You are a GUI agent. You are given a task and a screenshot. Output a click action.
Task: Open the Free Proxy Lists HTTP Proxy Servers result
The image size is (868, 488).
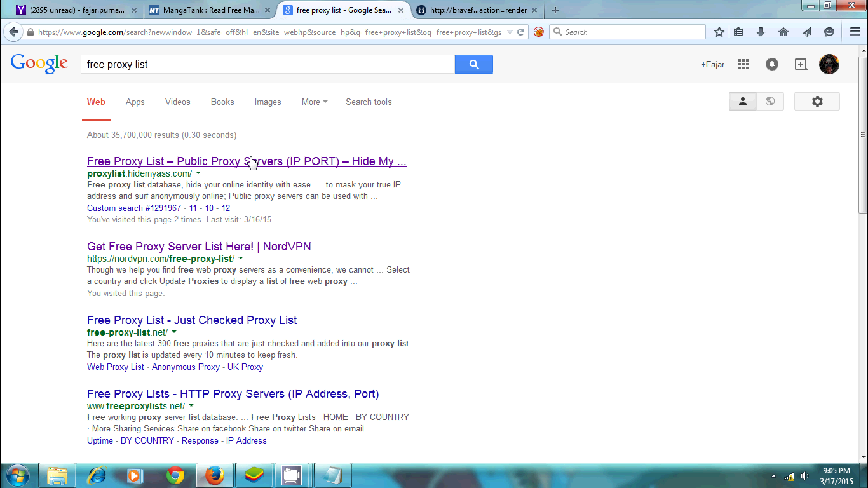click(233, 394)
